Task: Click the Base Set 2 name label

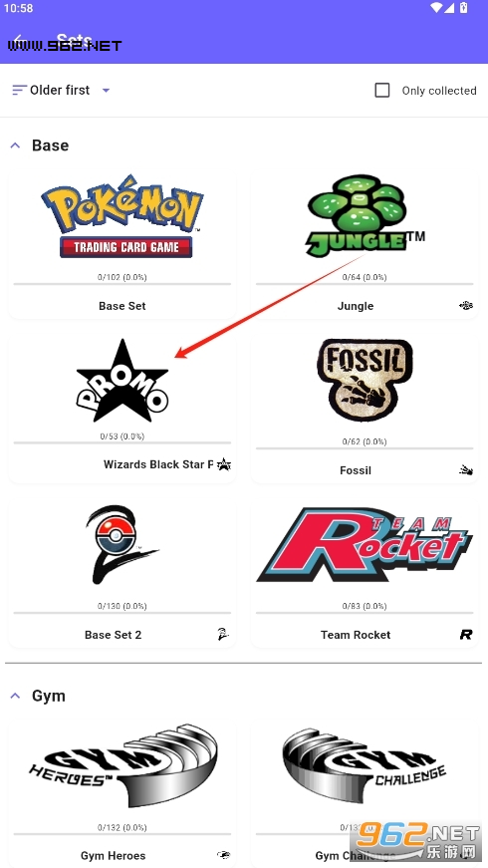Action: 113,635
